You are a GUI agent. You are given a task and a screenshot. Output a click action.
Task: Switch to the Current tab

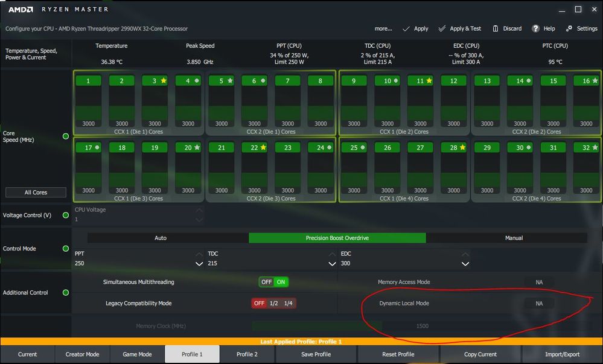(x=28, y=354)
